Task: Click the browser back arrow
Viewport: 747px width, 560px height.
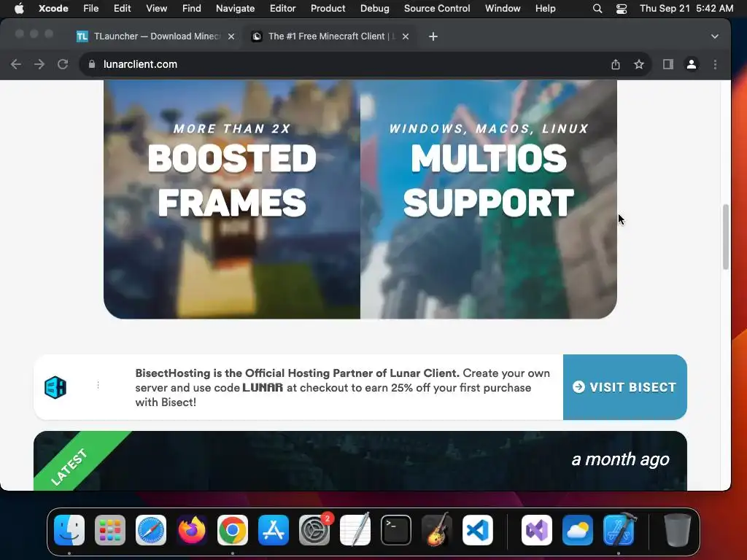Action: (x=16, y=64)
